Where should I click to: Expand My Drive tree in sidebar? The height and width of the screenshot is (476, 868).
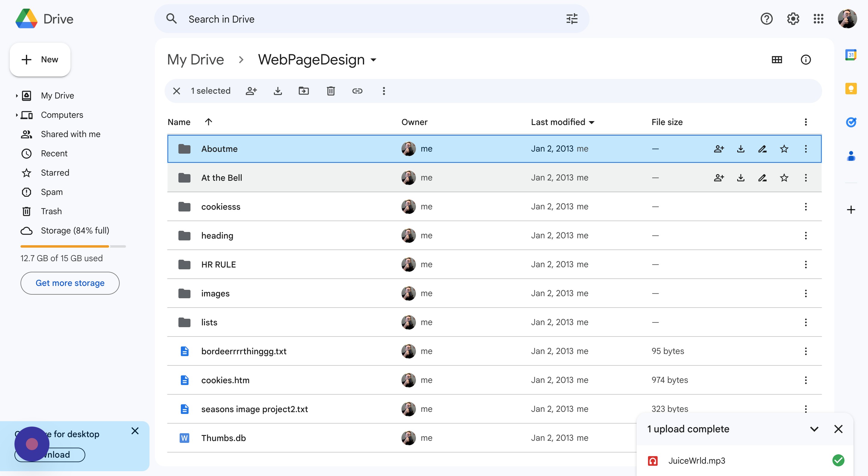click(x=17, y=96)
